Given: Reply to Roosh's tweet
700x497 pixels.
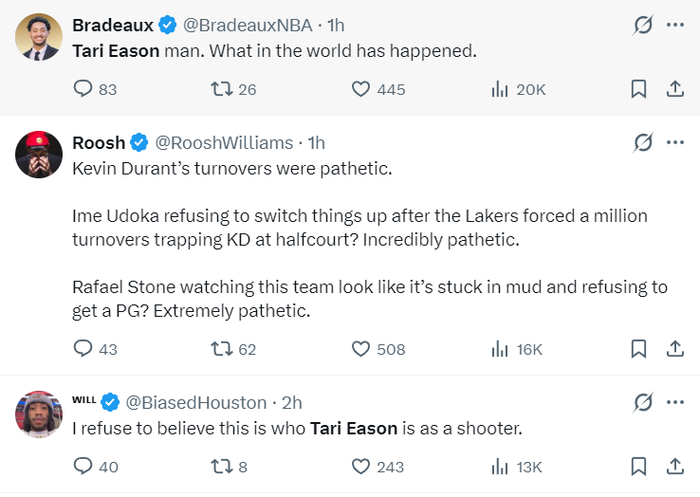Looking at the screenshot, I should 84,349.
